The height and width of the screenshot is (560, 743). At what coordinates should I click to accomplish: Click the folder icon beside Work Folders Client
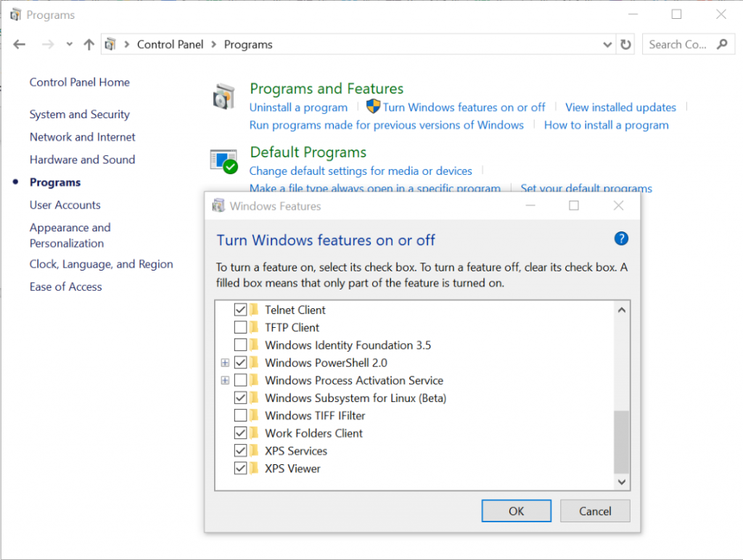(x=254, y=432)
